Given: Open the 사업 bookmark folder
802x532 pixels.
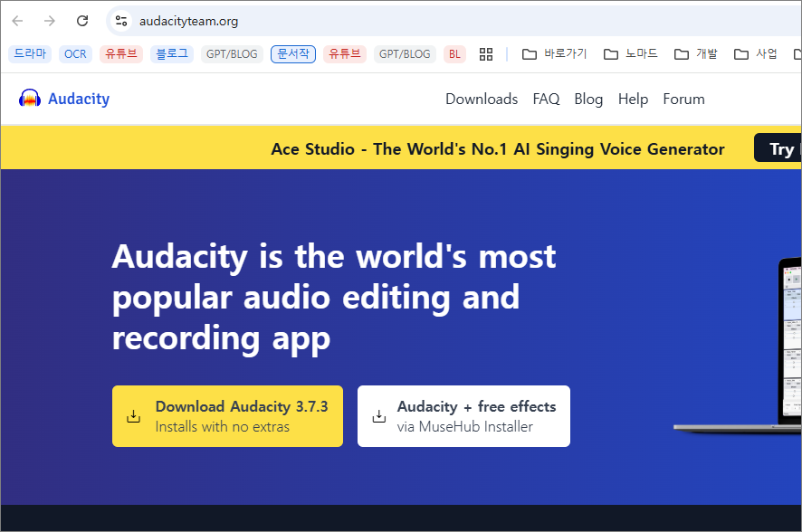Looking at the screenshot, I should point(756,53).
